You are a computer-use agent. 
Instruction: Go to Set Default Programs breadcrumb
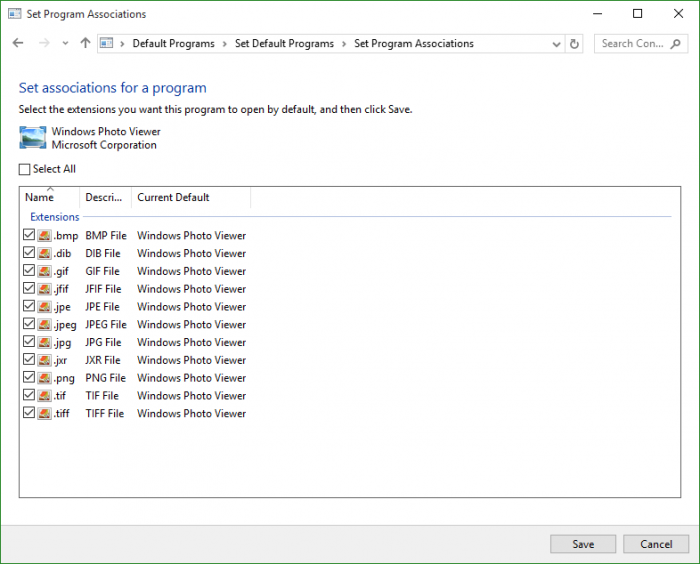[284, 44]
